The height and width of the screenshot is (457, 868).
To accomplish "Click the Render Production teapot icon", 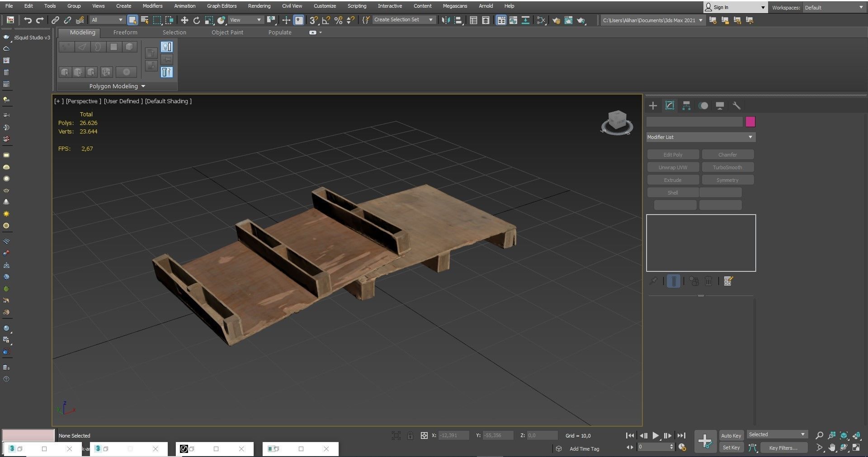I will (581, 20).
